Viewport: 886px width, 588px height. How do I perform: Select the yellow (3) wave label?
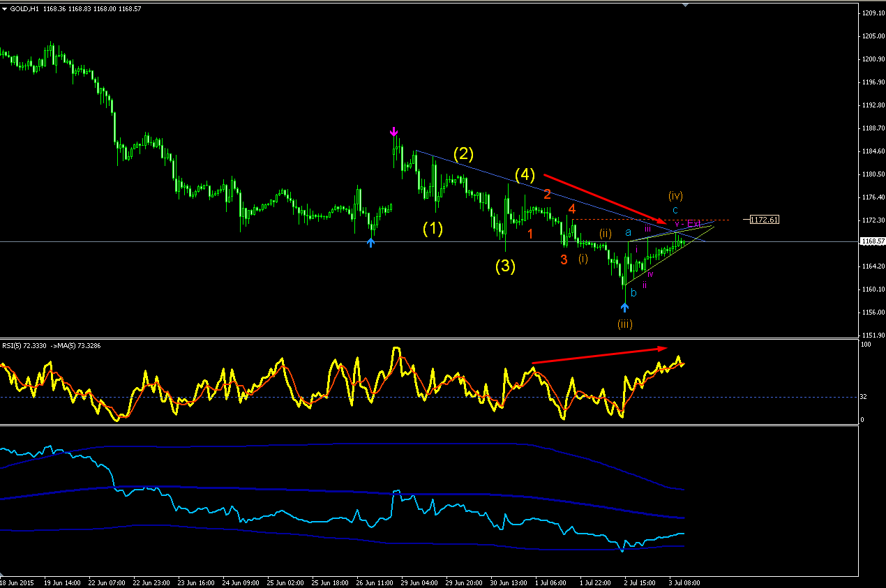click(505, 266)
